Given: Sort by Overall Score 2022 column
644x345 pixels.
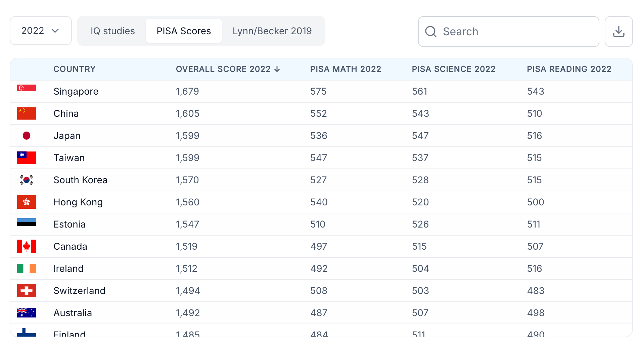Looking at the screenshot, I should point(228,69).
